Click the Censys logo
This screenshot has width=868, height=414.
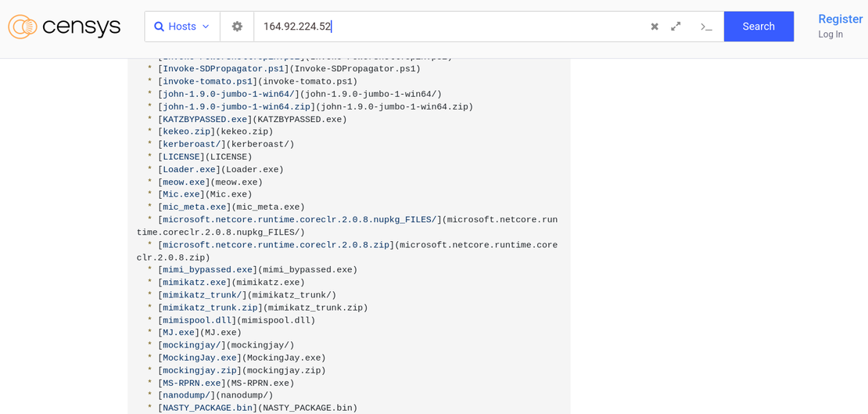click(64, 27)
